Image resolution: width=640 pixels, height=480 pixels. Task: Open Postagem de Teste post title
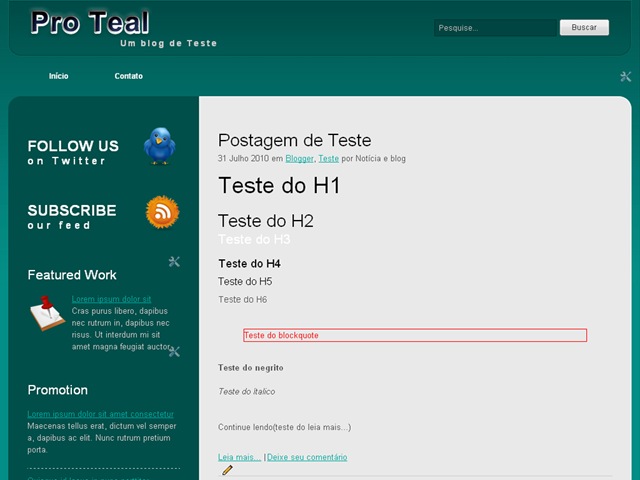[x=295, y=140]
